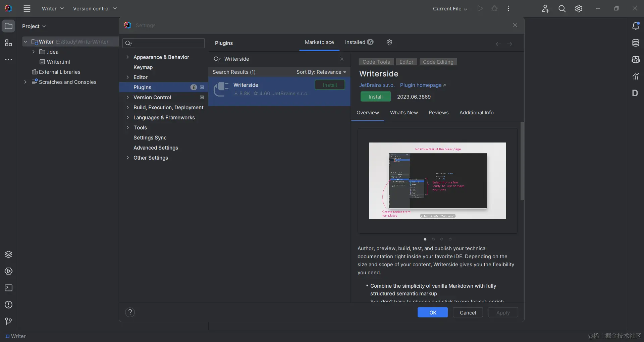The image size is (644, 342).
Task: Open the Project tool window folder icon
Action: pos(8,26)
